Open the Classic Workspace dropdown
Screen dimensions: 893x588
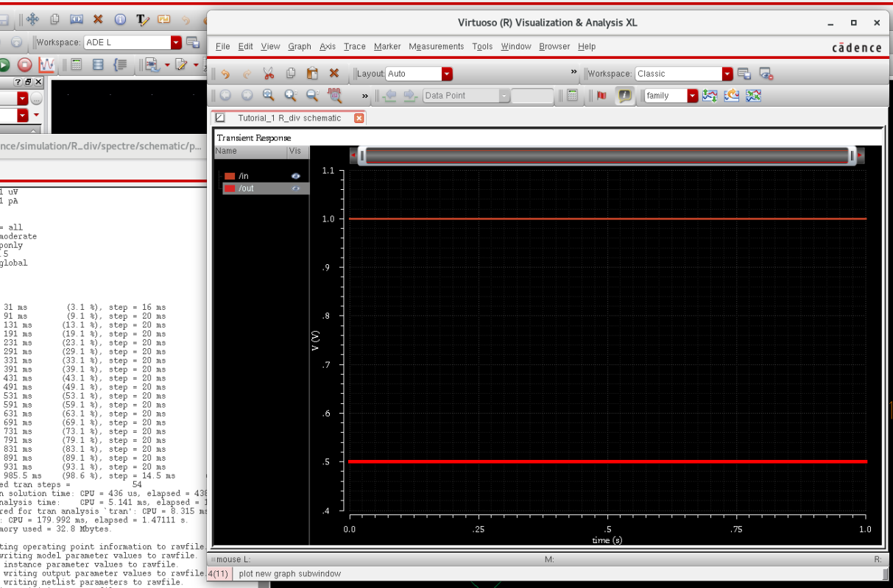click(x=727, y=74)
